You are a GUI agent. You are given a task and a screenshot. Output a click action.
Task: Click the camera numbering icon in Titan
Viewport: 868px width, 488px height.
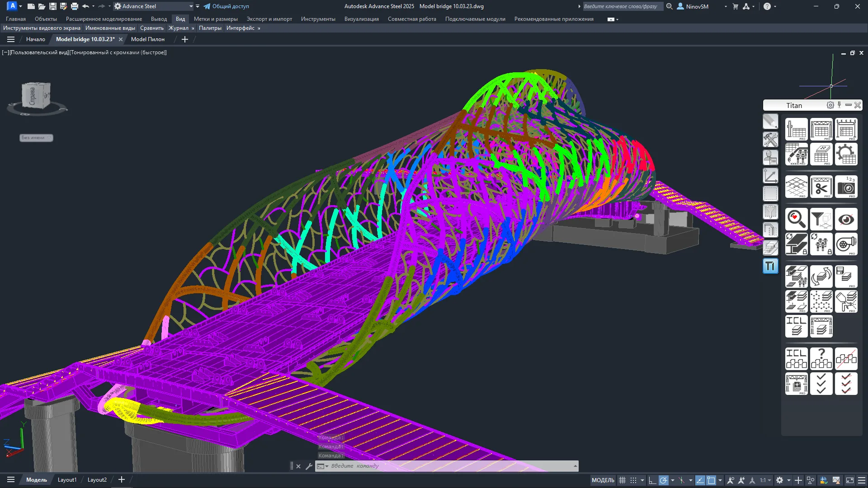pyautogui.click(x=846, y=187)
